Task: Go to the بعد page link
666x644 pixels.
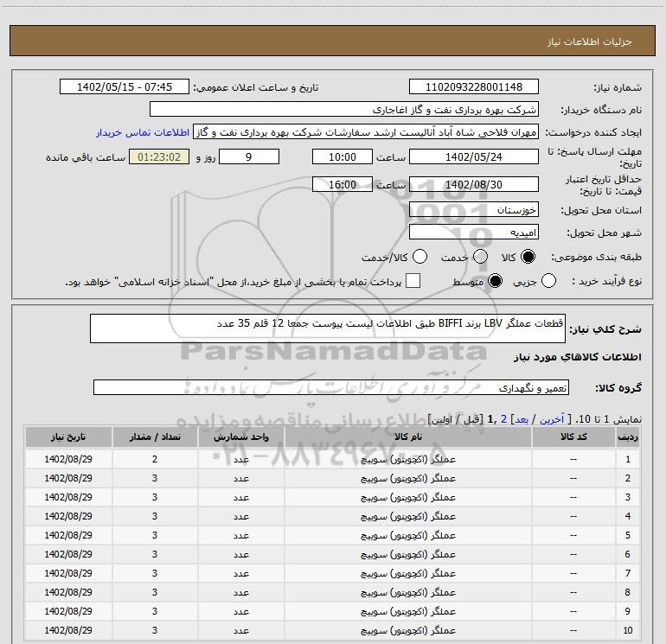Action: coord(522,419)
